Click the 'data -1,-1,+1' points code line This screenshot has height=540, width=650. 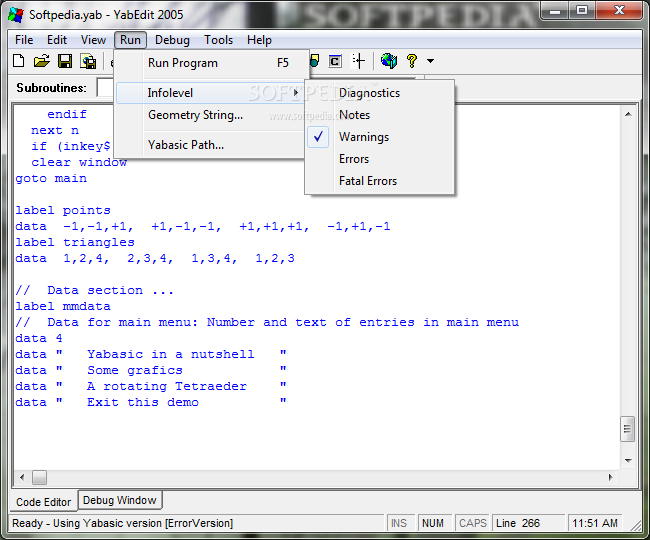(x=203, y=227)
